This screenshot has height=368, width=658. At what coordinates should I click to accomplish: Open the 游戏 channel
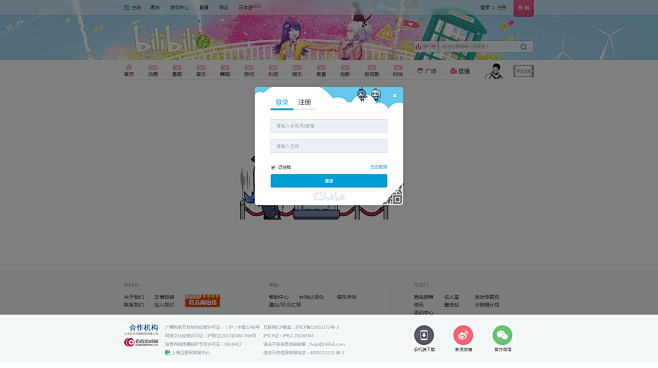(x=249, y=70)
